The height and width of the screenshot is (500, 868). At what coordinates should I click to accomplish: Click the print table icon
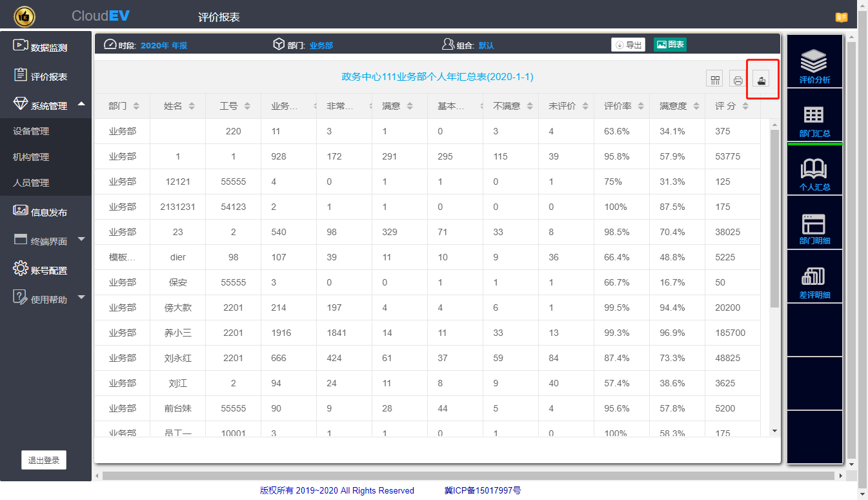coord(738,79)
